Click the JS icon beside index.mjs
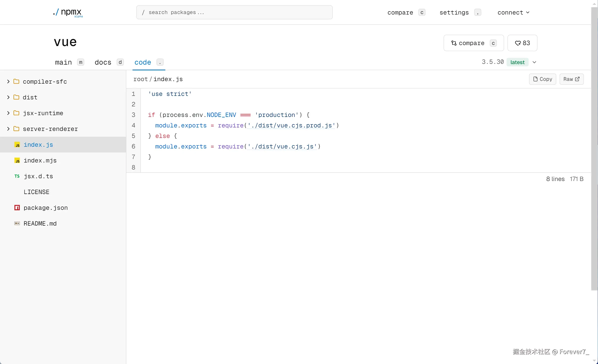Image resolution: width=598 pixels, height=364 pixels. (x=17, y=161)
